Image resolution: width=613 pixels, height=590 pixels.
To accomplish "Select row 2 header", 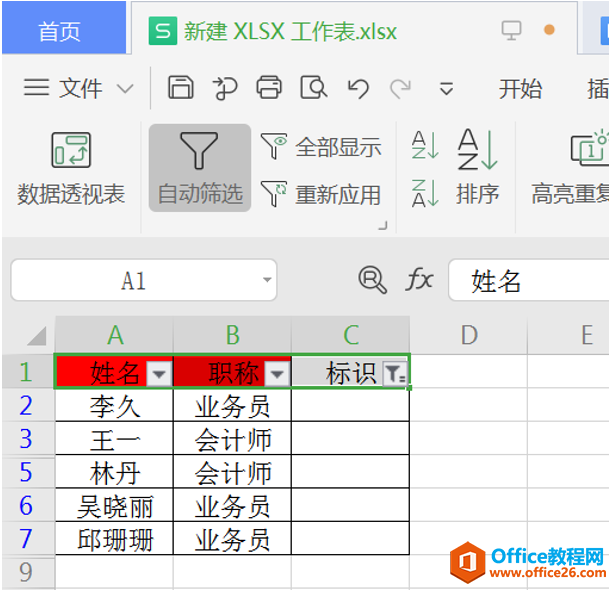I will coord(27,405).
